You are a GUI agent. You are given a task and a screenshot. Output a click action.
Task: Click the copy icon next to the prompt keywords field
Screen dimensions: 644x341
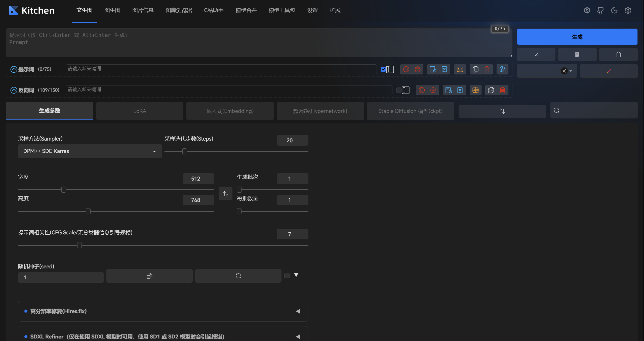coord(475,69)
